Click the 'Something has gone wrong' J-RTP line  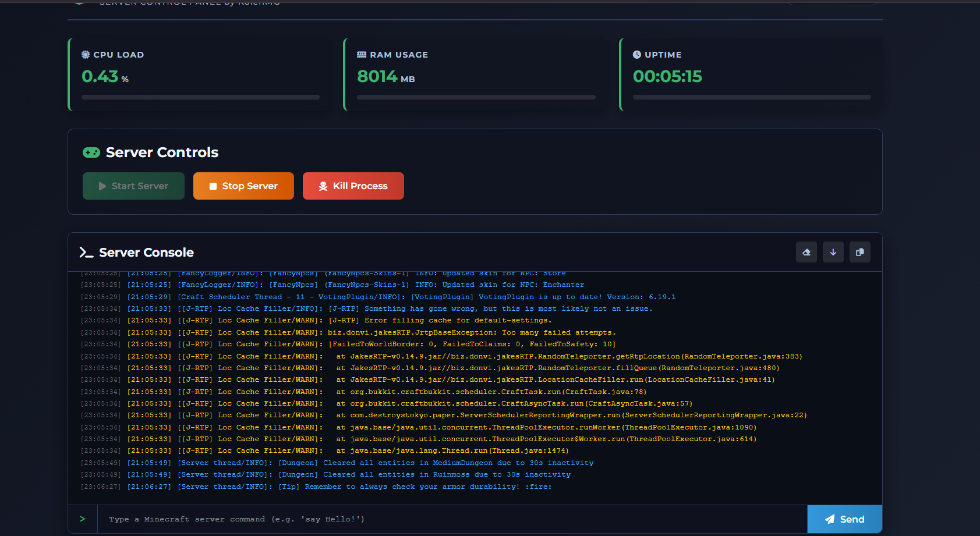click(367, 308)
